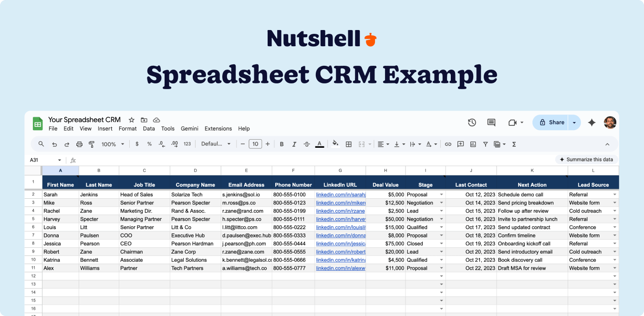Screen dimensions: 644x316
Task: Click the insert link icon
Action: [448, 144]
